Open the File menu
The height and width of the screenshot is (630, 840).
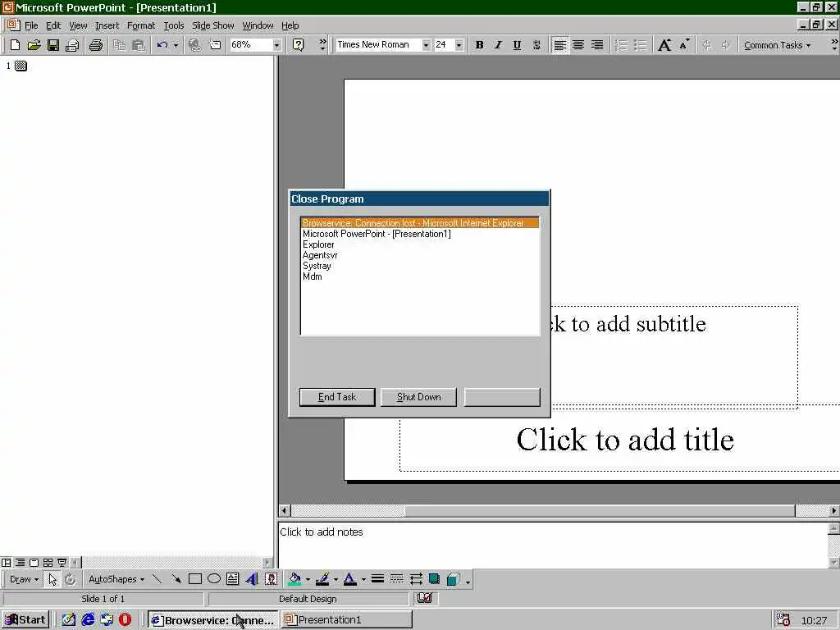tap(31, 25)
